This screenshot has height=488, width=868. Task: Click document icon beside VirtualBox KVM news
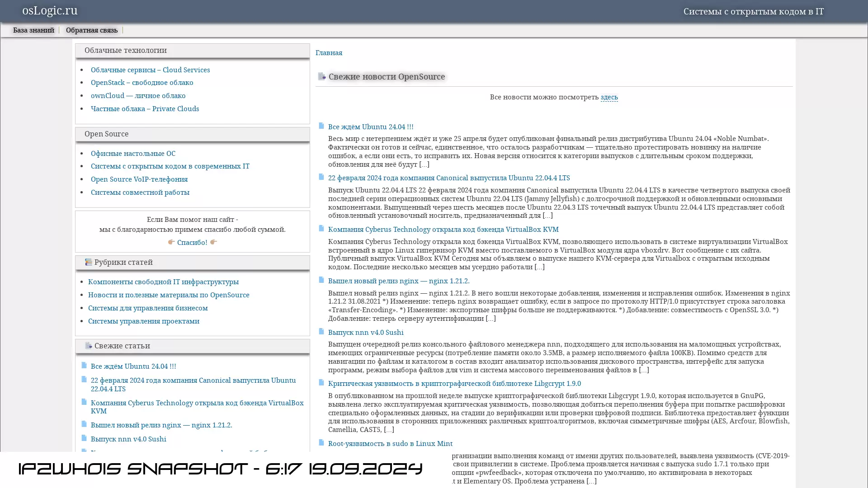pos(321,228)
